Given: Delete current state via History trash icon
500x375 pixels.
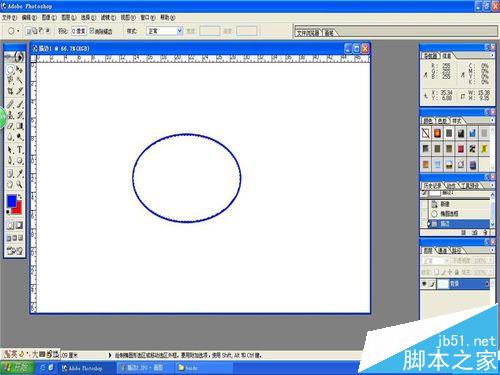Looking at the screenshot, I should coord(485,232).
